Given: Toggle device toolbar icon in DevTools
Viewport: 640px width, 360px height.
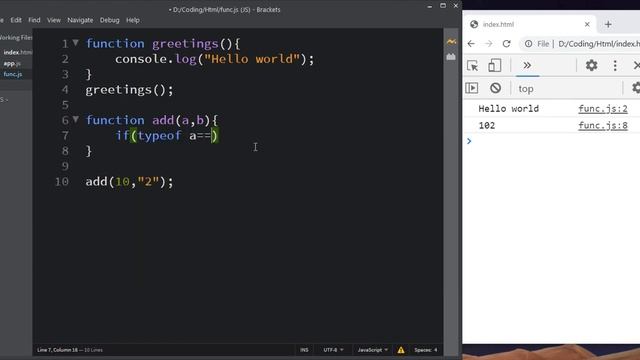Looking at the screenshot, I should click(494, 65).
